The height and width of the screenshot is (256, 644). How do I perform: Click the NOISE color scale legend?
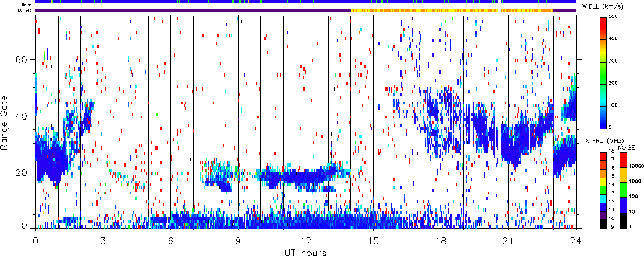[x=622, y=189]
